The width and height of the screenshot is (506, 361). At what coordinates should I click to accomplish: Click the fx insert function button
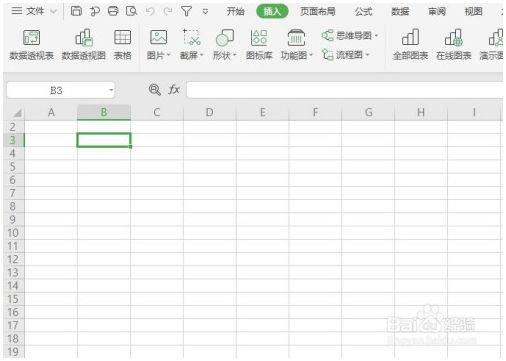[174, 90]
